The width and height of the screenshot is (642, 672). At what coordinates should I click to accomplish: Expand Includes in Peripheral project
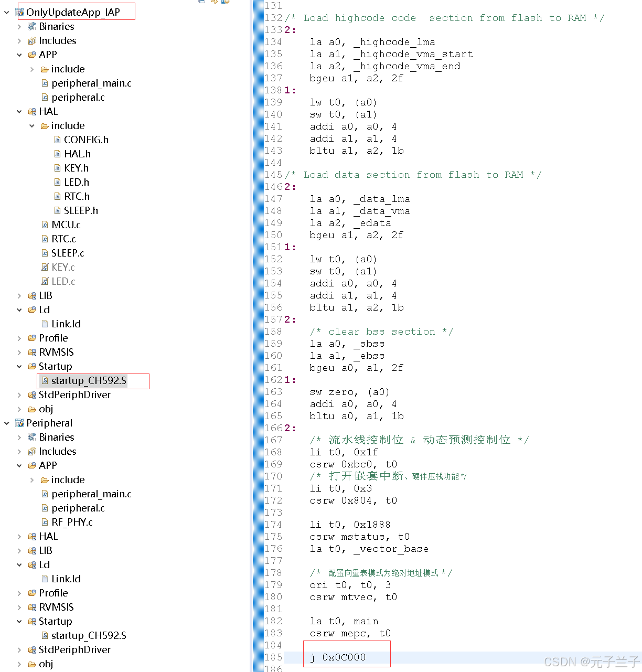click(x=19, y=451)
